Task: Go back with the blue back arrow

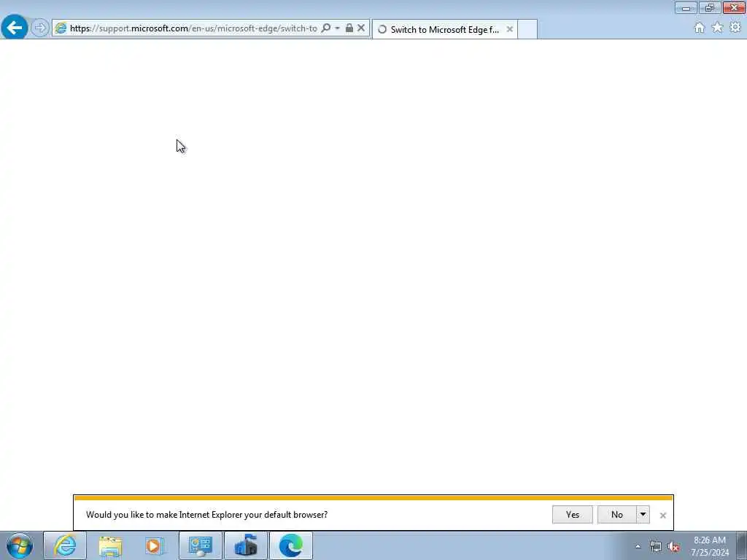Action: 15,28
